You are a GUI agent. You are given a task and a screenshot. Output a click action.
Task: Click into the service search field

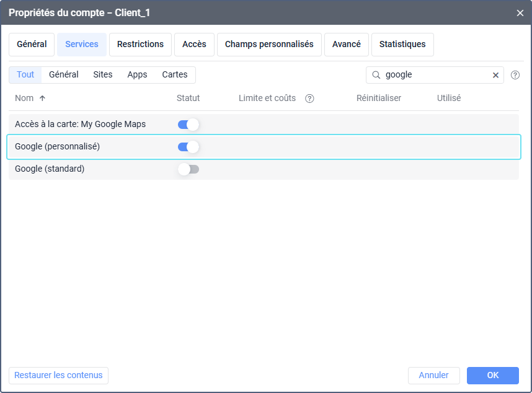click(434, 75)
